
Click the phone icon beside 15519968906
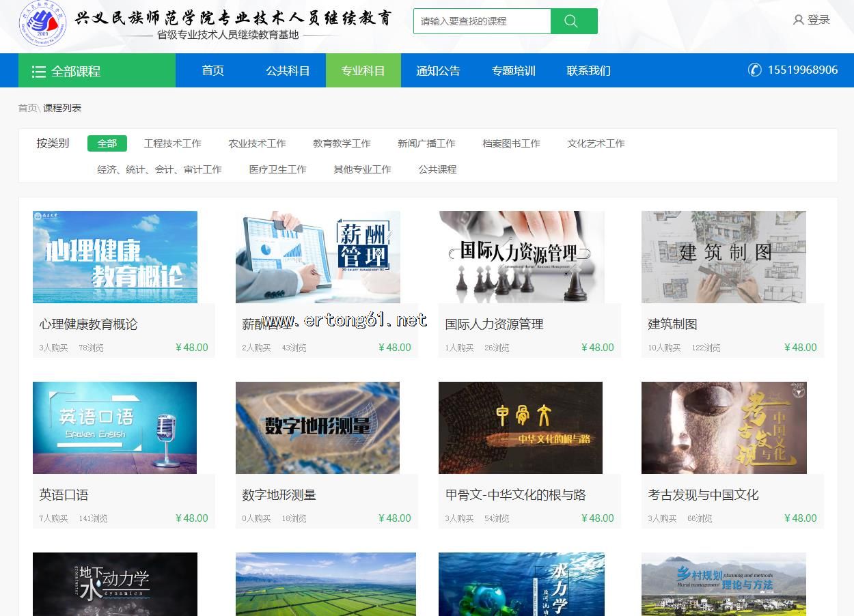click(754, 70)
